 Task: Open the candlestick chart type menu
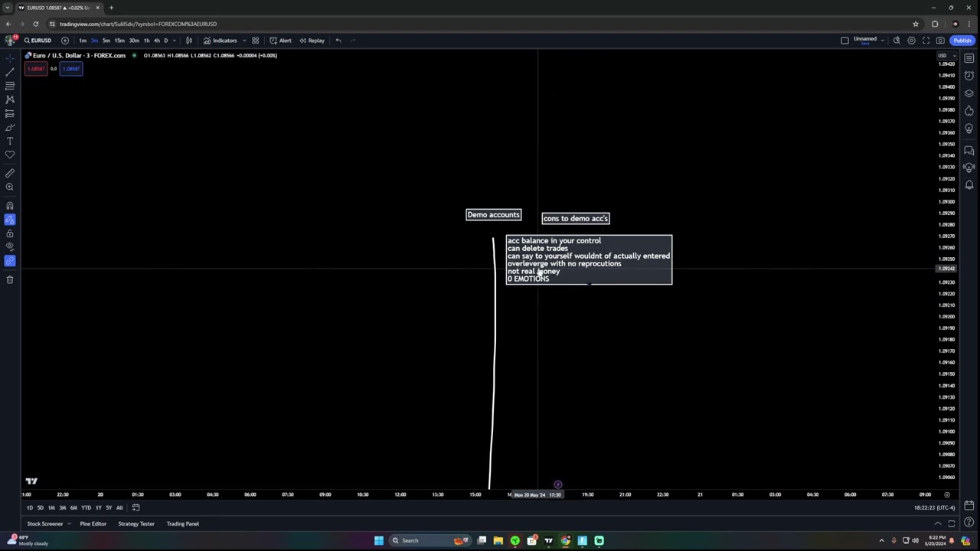[x=189, y=41]
